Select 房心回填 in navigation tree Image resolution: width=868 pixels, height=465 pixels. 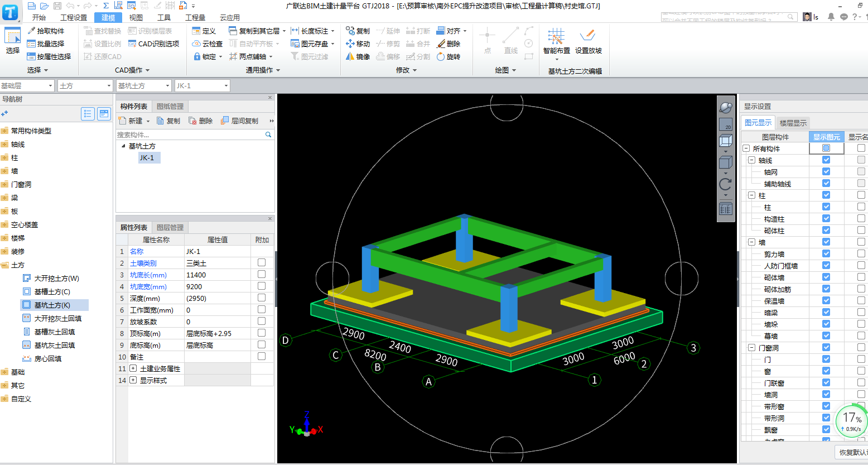48,358
